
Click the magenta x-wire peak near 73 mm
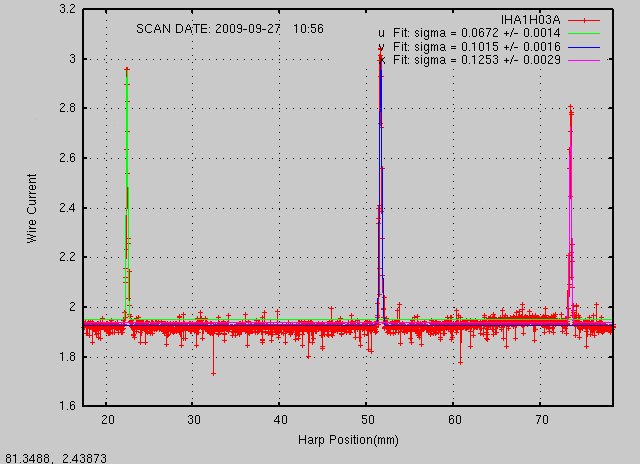coord(571,214)
